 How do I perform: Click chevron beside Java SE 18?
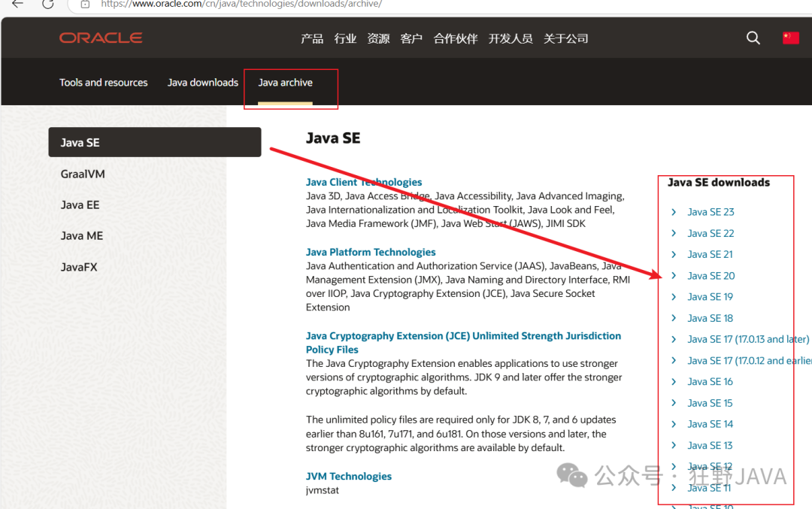point(674,318)
